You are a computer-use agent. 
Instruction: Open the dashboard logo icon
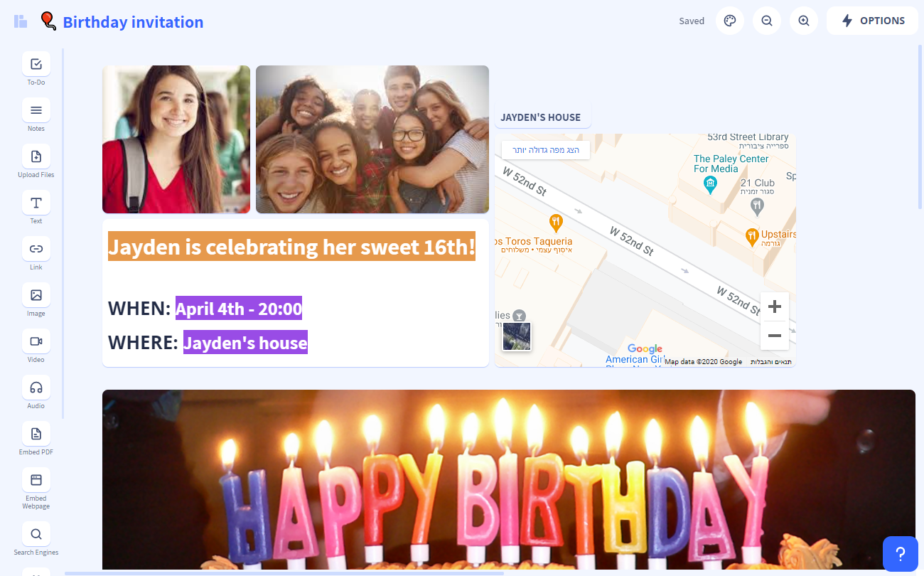[x=21, y=21]
